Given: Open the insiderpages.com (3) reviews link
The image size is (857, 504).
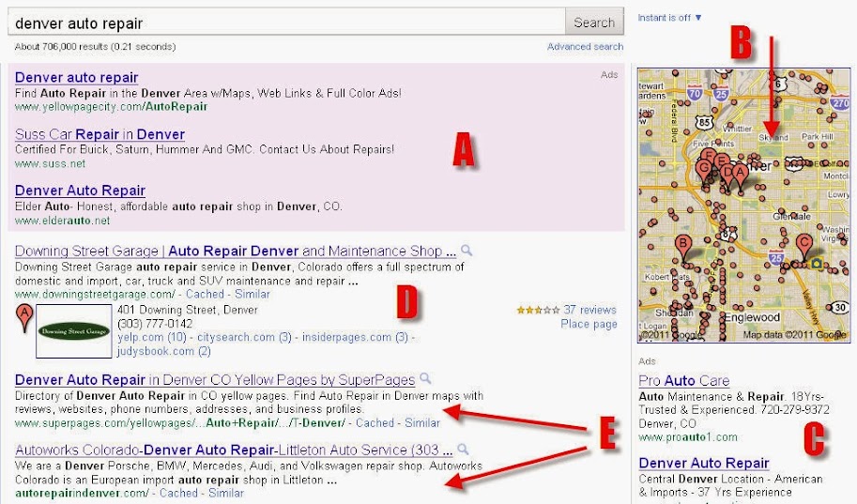Looking at the screenshot, I should 355,337.
